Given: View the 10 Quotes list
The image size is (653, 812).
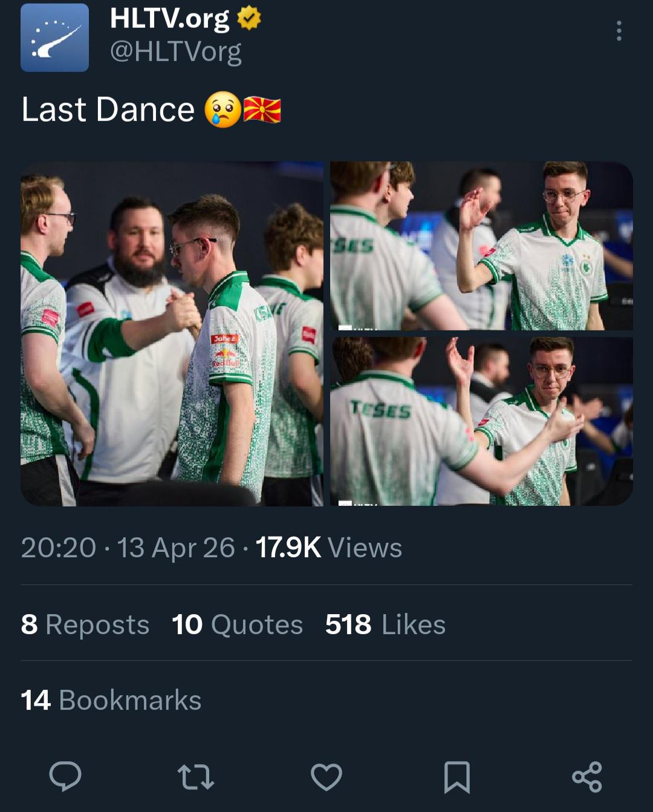Looking at the screenshot, I should [x=237, y=624].
